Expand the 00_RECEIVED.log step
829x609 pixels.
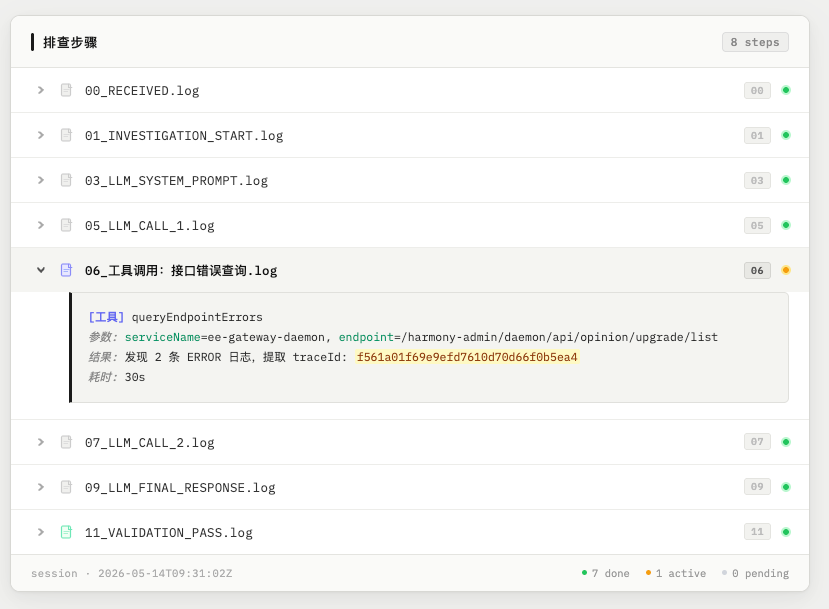41,90
